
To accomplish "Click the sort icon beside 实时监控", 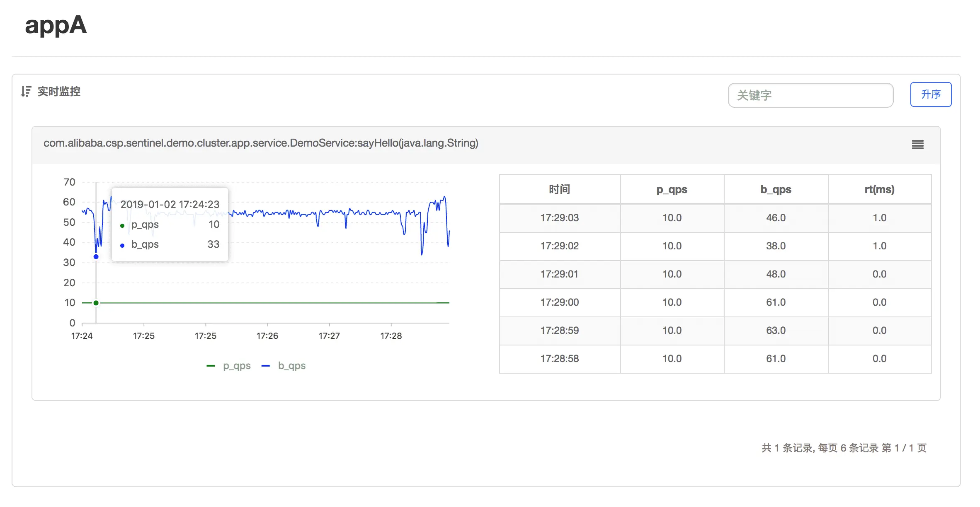I will (x=26, y=92).
